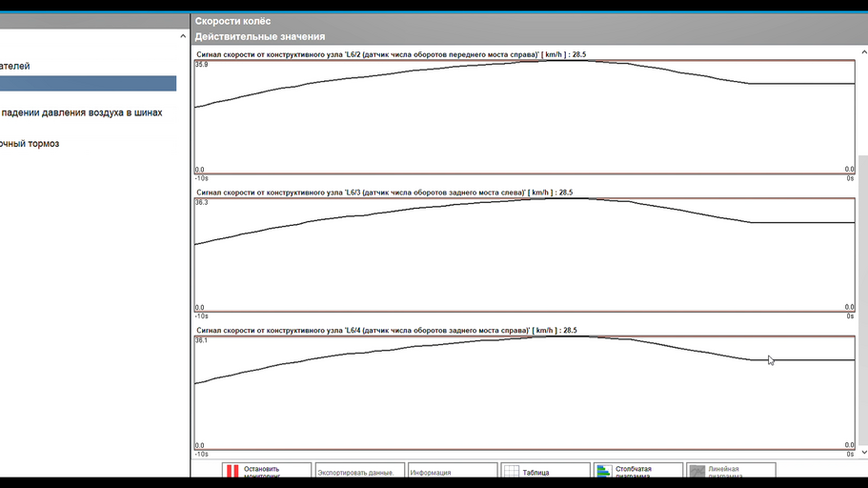Open the Информация button
Screen dimensions: 868x488
(x=453, y=471)
